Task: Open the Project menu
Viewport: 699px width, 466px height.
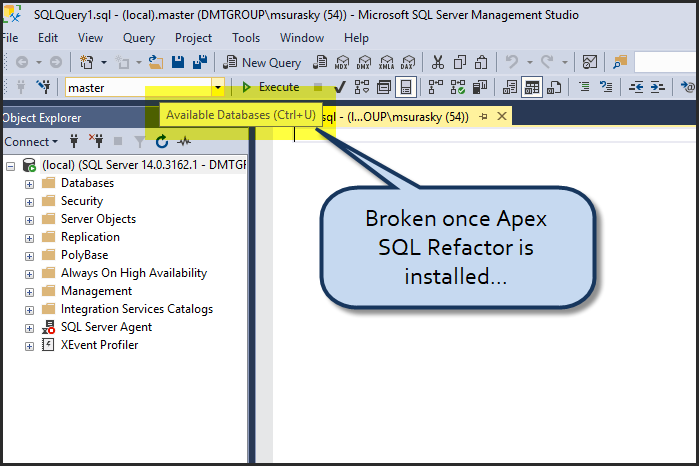Action: pyautogui.click(x=193, y=38)
